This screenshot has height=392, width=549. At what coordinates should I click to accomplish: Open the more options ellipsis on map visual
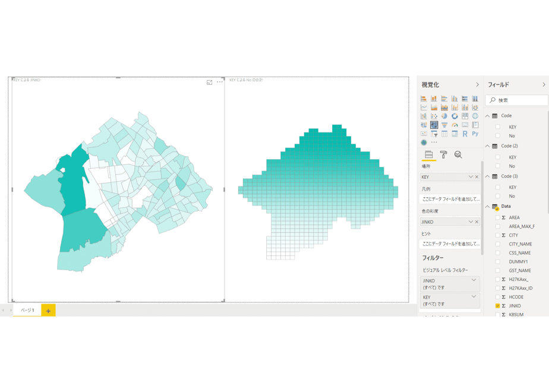(219, 82)
